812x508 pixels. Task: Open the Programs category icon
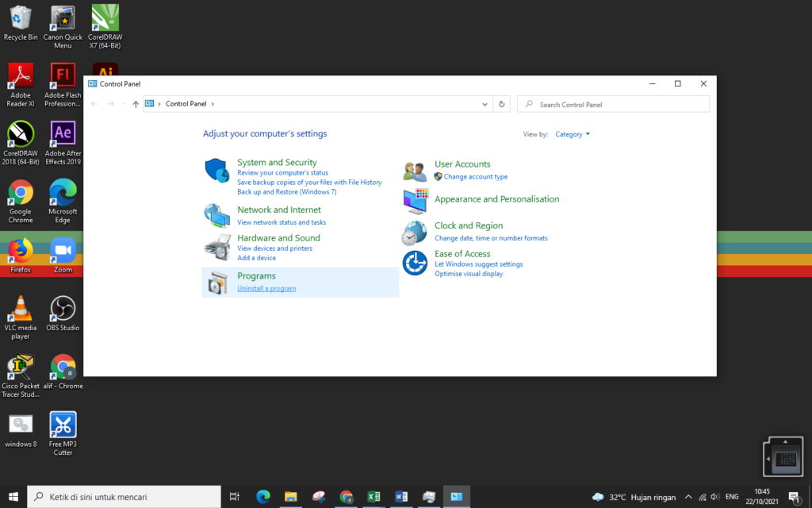coord(216,282)
